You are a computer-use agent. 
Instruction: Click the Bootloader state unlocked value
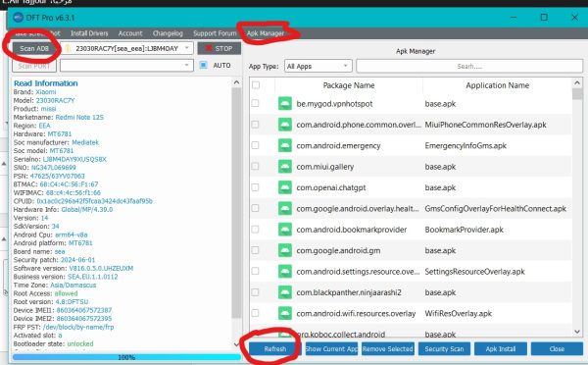pos(80,343)
